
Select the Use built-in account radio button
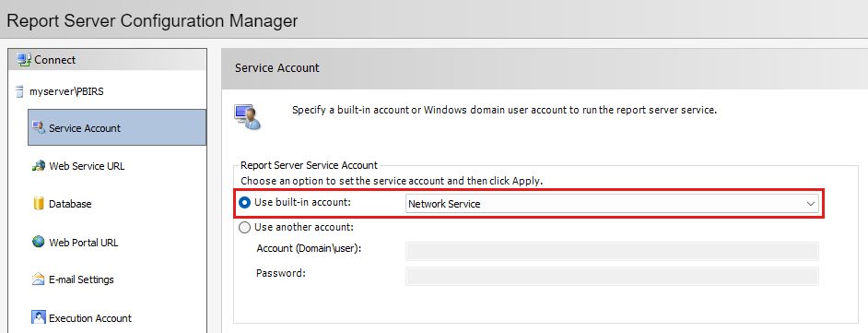pyautogui.click(x=245, y=203)
